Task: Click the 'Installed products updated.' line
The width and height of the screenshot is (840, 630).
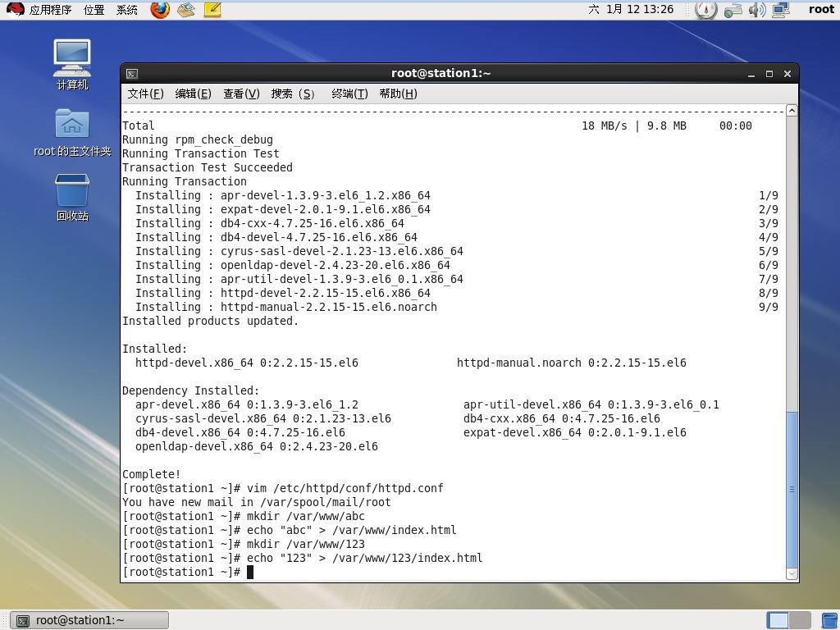Action: click(x=210, y=321)
